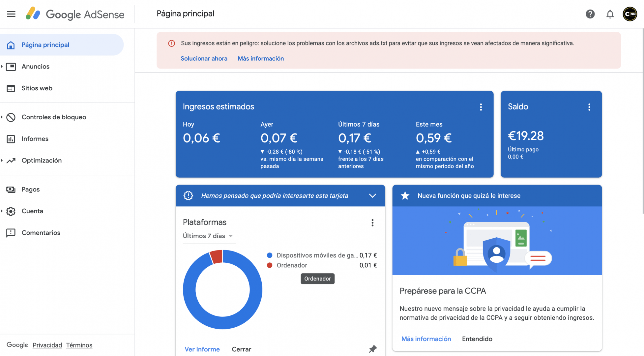Click the Comentarios feedback icon

coord(11,233)
